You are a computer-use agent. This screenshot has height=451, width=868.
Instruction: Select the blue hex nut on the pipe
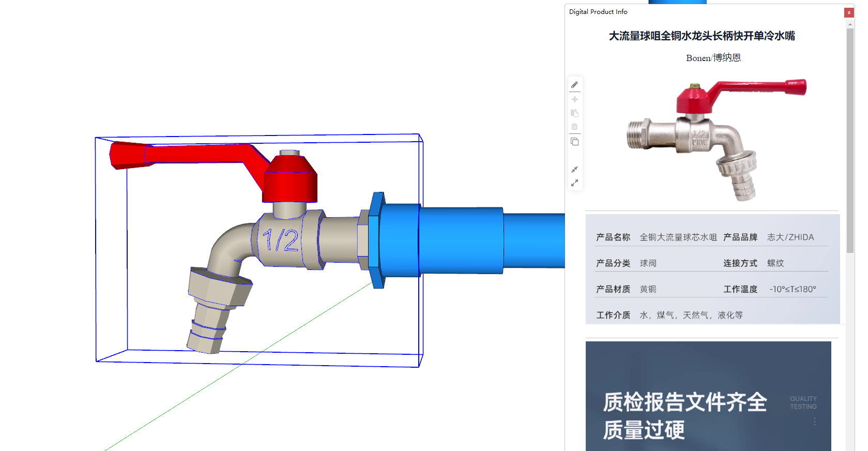(377, 239)
